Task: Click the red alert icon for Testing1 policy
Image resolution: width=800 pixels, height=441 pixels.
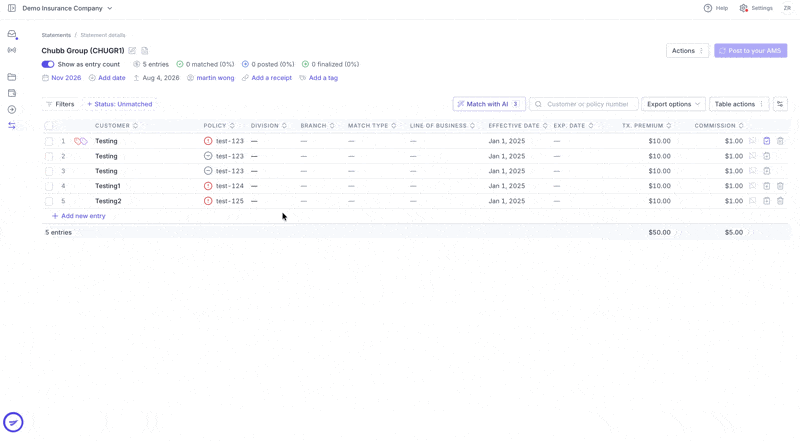Action: pos(208,186)
